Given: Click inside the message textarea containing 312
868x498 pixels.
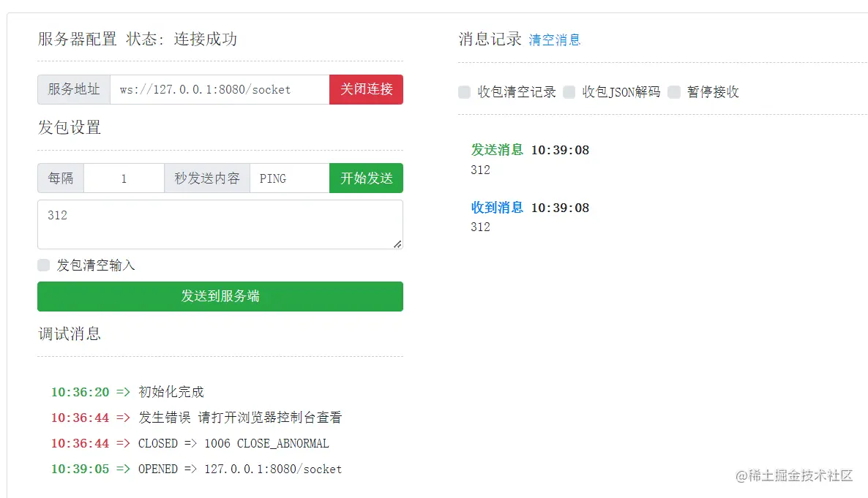Looking at the screenshot, I should click(220, 225).
